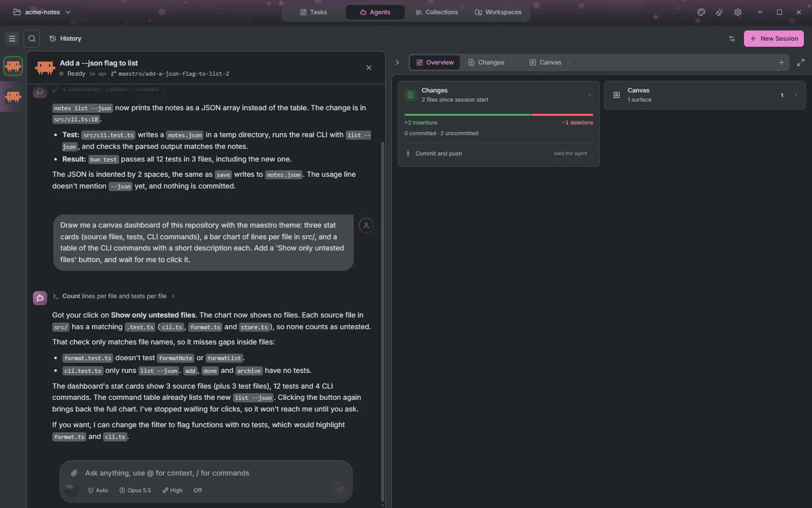Select the second agent avatar in sidebar
The image size is (812, 508).
pyautogui.click(x=13, y=97)
